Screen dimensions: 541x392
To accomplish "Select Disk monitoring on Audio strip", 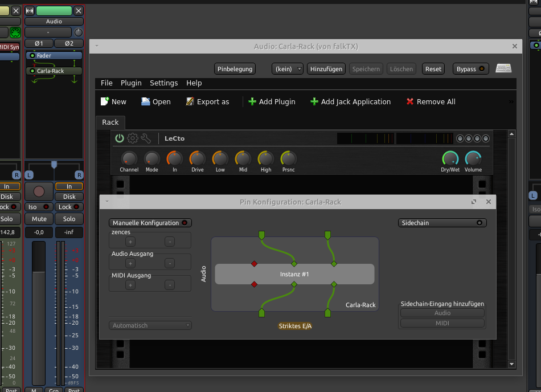I will pyautogui.click(x=69, y=197).
